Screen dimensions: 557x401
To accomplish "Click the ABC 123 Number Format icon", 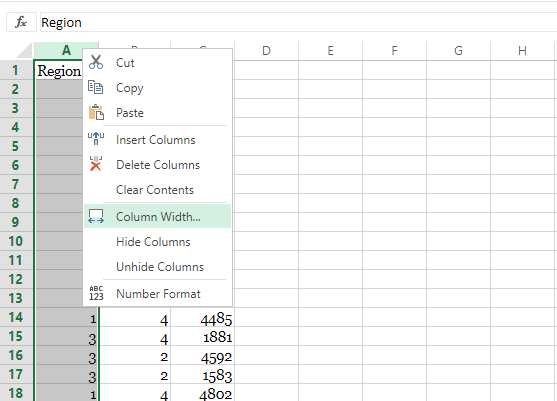I will 96,293.
